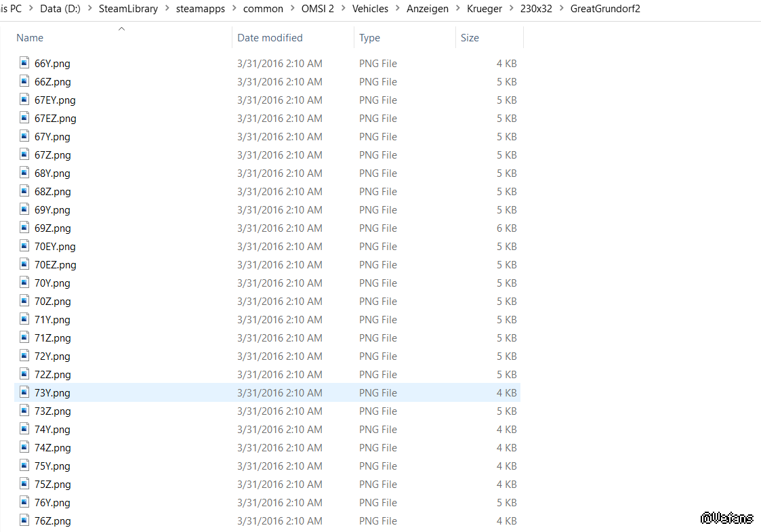Click the file icon beside 67EZ.png
Screen dimensions: 761x532
(24, 118)
